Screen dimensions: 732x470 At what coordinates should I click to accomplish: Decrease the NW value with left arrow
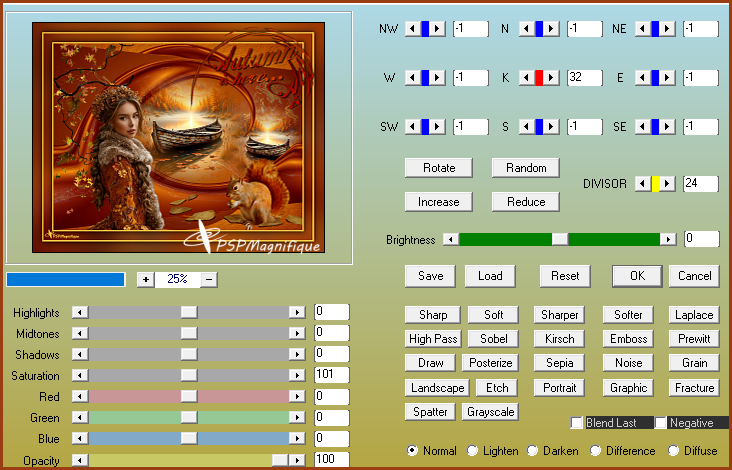[x=412, y=29]
